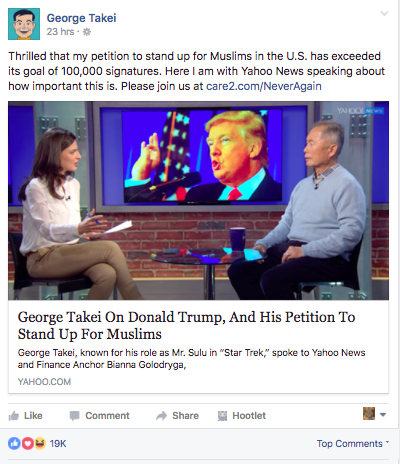Click the article headline about Trump petition
Viewport: 400px width, 464px height.
pyautogui.click(x=187, y=325)
